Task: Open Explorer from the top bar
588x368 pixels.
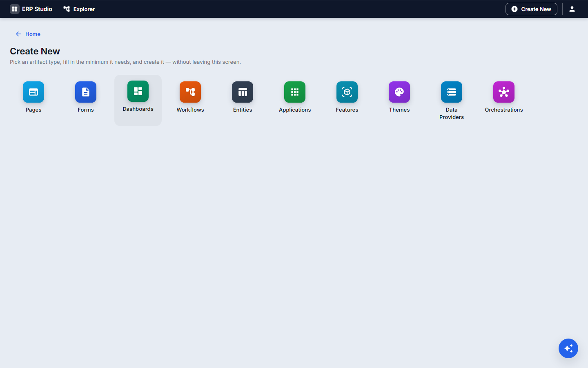Action: coord(79,9)
